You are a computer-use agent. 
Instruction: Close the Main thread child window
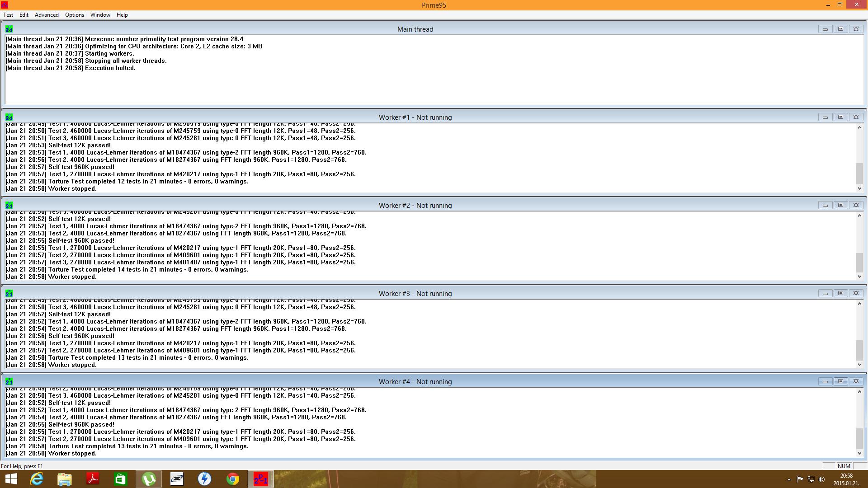pos(856,29)
